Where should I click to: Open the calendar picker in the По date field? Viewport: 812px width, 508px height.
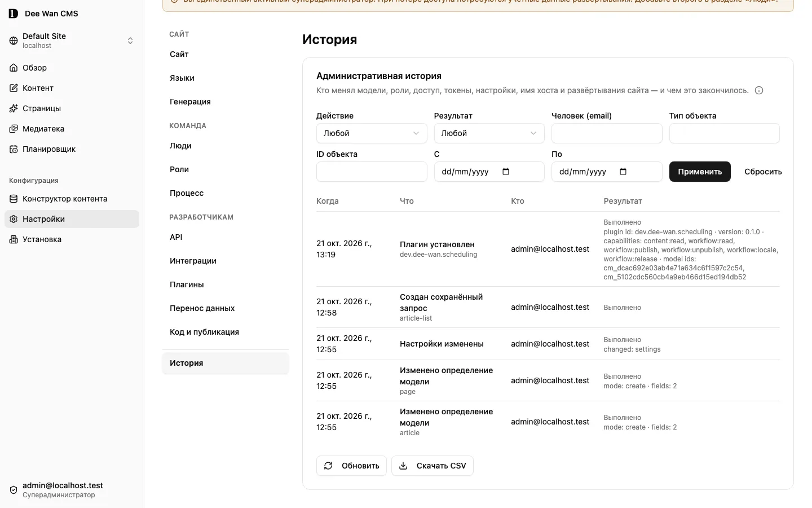point(623,172)
